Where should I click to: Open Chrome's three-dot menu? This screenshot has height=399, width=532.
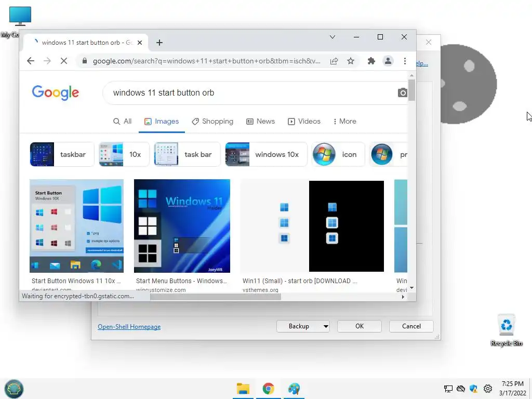point(405,61)
